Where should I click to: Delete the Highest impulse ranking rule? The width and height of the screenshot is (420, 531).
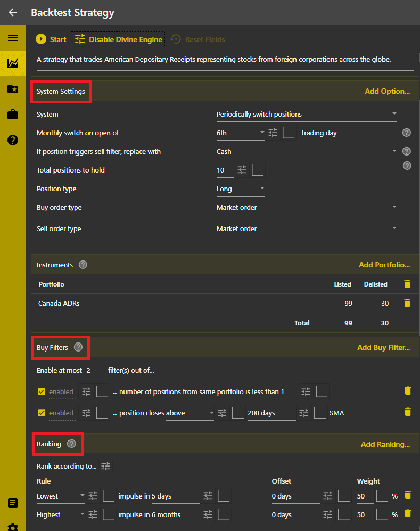tap(407, 513)
